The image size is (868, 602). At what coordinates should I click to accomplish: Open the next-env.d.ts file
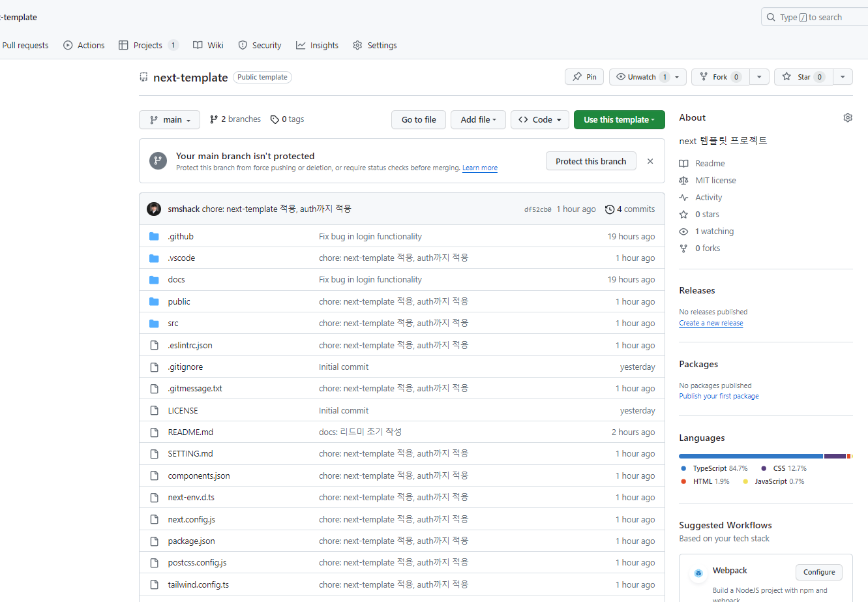(191, 497)
